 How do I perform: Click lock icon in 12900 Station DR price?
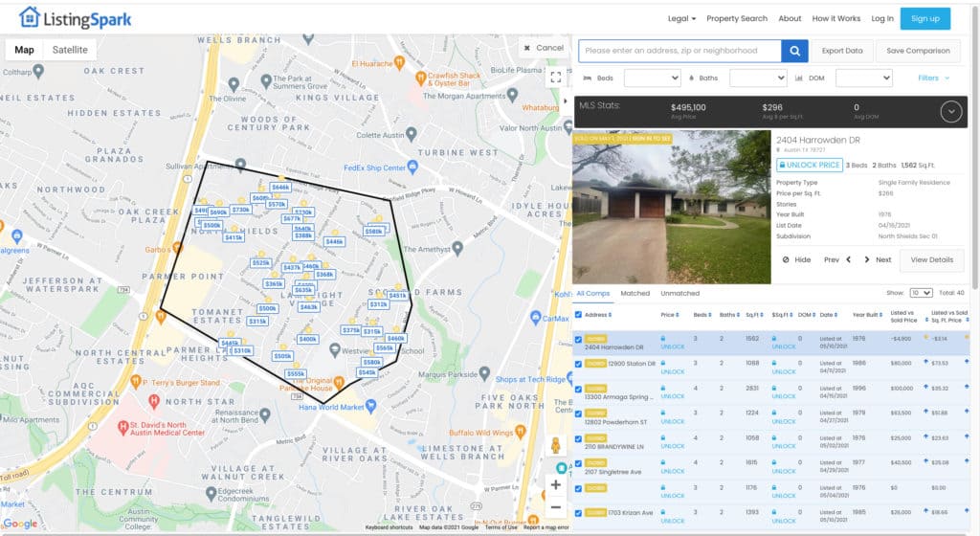[663, 363]
